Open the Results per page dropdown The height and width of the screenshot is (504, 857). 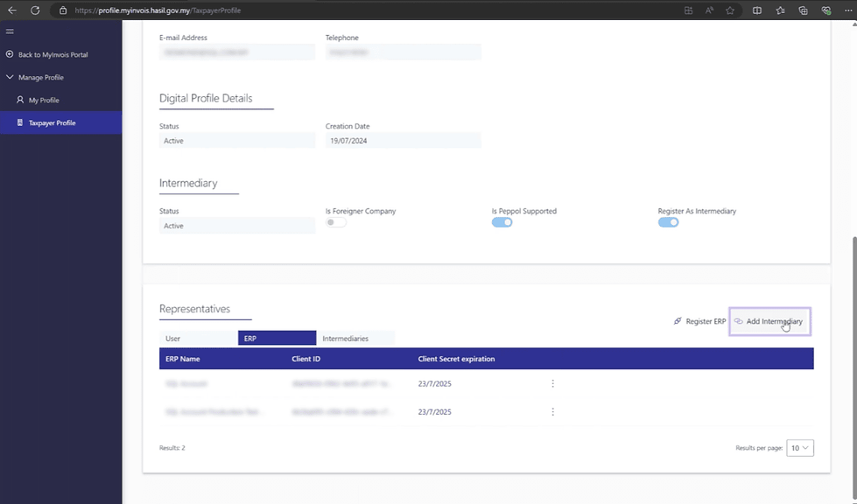tap(798, 447)
